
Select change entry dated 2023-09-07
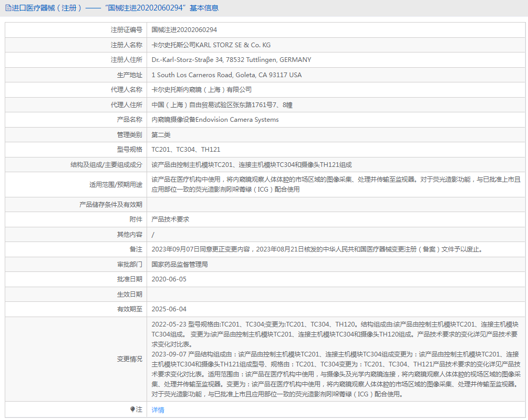336,374
